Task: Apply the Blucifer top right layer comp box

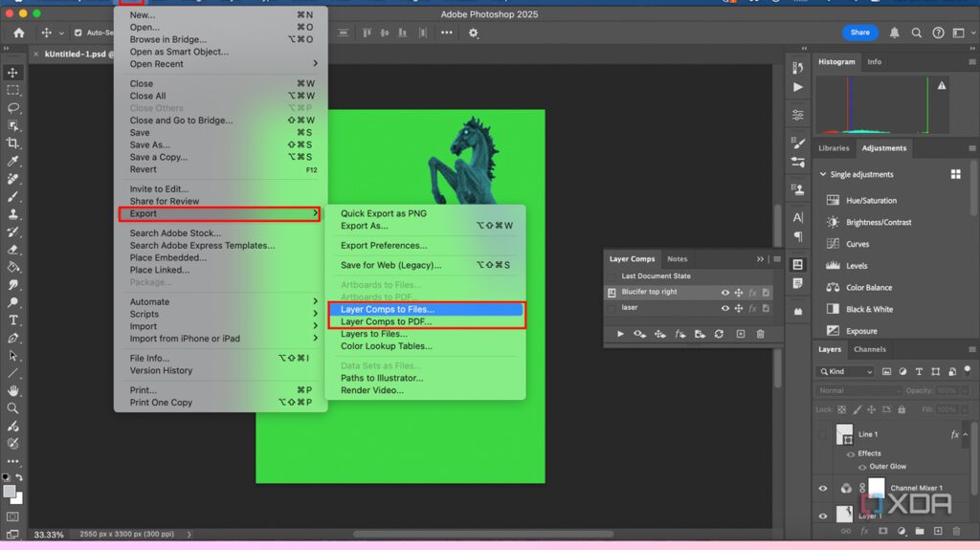Action: pos(612,293)
